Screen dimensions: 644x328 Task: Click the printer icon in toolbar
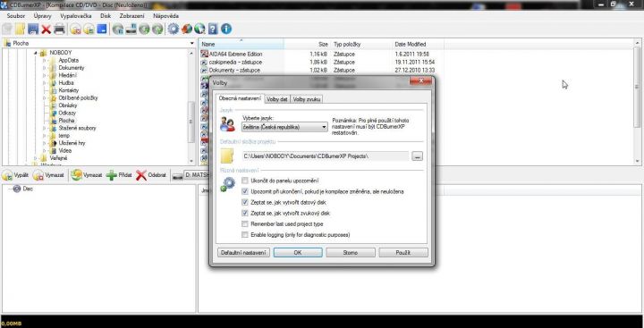tap(60, 29)
